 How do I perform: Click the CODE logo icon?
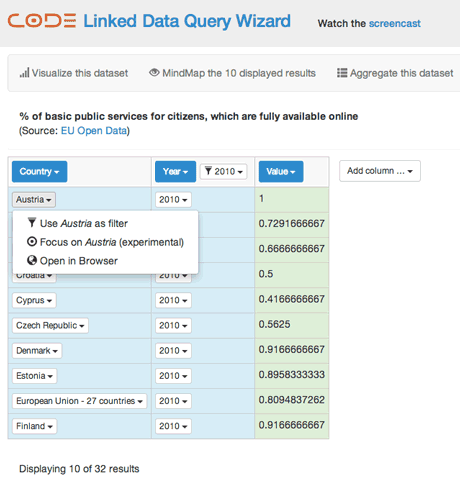(42, 21)
